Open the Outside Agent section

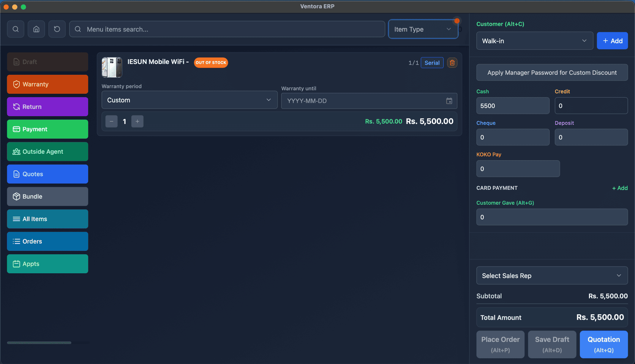click(47, 151)
